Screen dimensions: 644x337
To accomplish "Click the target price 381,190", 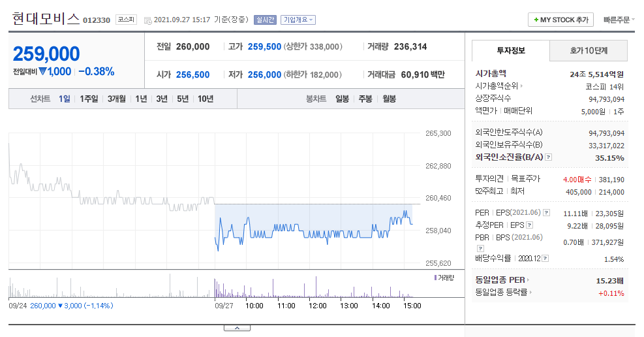I will 611,180.
